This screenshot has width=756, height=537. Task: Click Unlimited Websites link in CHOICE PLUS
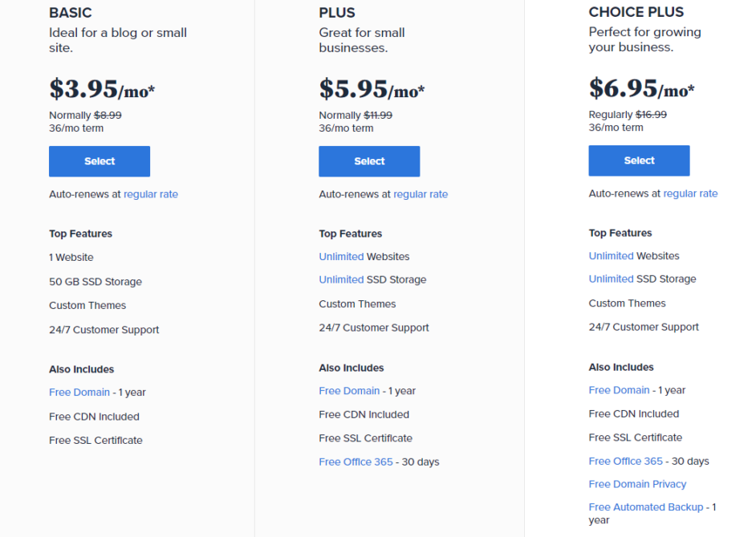tap(612, 256)
